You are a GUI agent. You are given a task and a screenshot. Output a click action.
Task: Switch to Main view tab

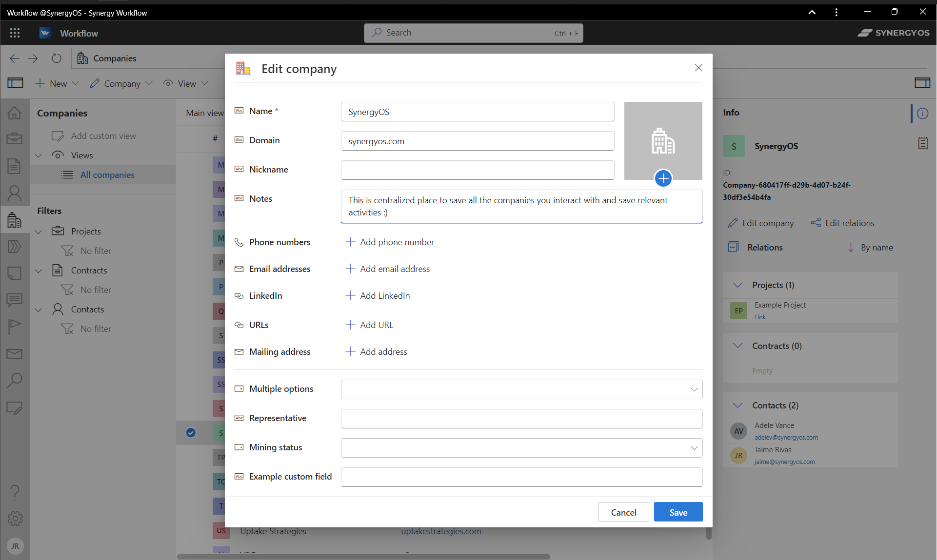(x=204, y=113)
